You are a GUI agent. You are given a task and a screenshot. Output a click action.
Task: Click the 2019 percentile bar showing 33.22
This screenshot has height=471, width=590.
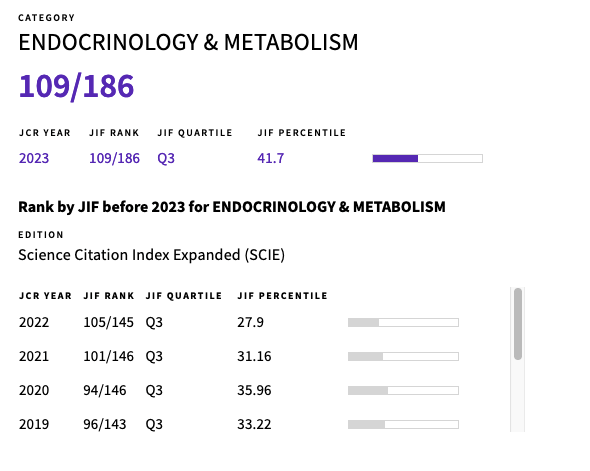point(403,424)
